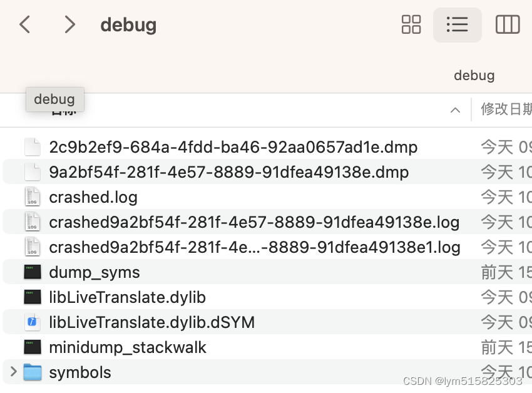Viewport: 532px width, 393px height.
Task: Navigate back with the left arrow
Action: (24, 24)
